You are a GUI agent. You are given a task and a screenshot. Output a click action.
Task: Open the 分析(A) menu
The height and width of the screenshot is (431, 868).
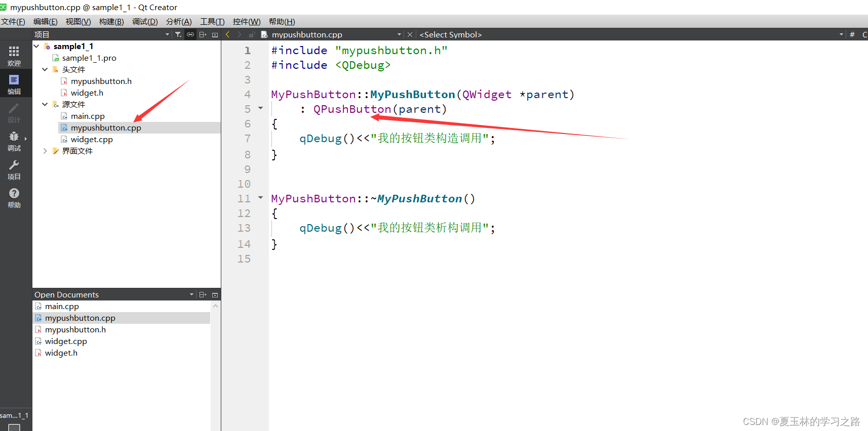[x=179, y=21]
